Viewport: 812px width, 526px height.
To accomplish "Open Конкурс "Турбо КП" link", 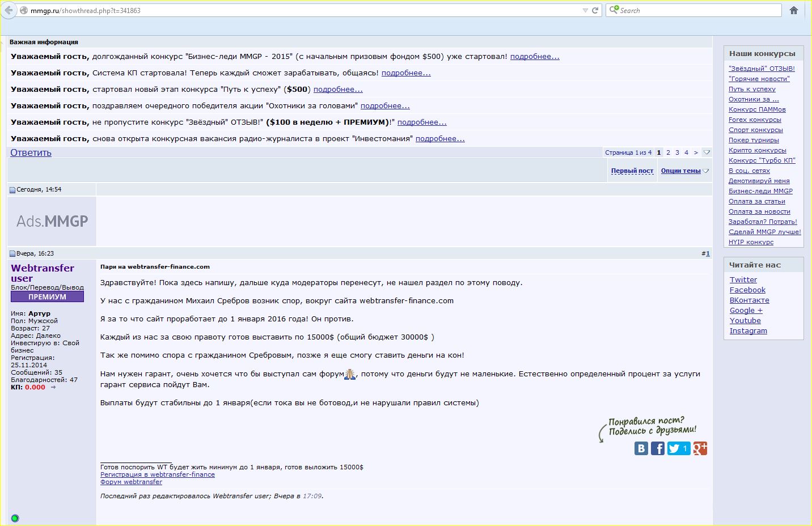I will [762, 160].
